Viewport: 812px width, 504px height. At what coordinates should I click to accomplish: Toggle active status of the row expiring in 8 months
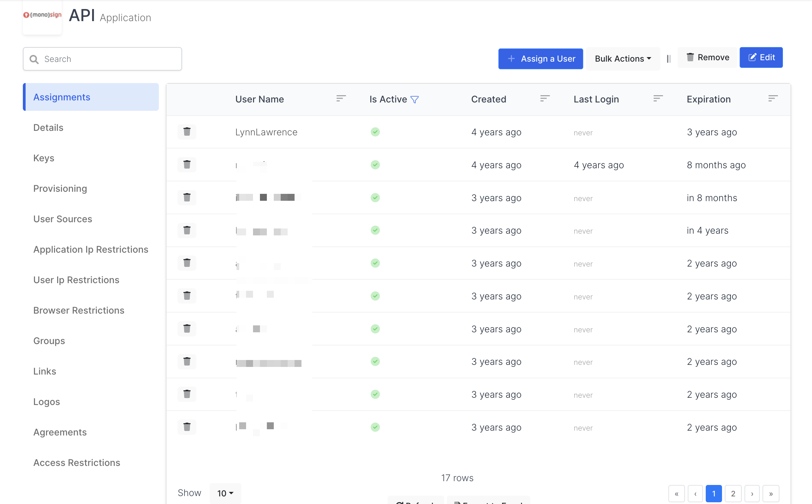[x=375, y=198]
